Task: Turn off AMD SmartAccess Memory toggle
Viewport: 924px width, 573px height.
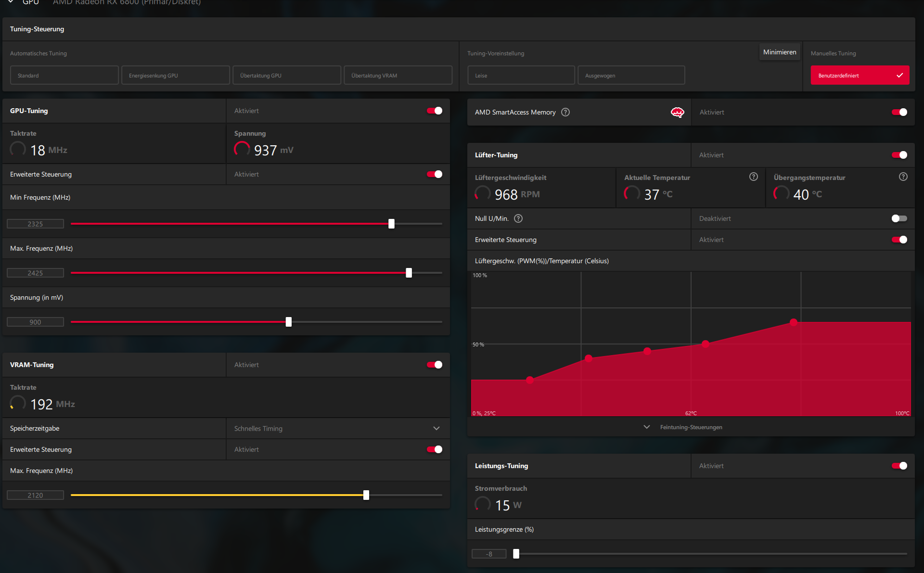Action: click(899, 112)
